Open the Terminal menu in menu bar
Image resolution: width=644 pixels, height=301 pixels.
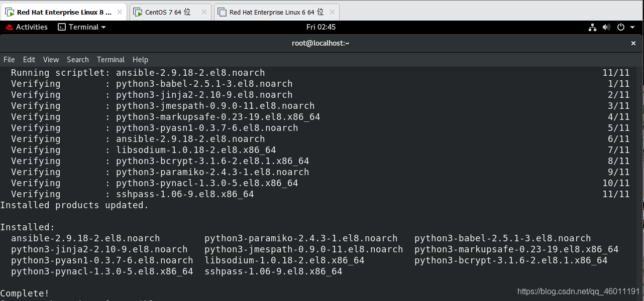click(x=111, y=59)
